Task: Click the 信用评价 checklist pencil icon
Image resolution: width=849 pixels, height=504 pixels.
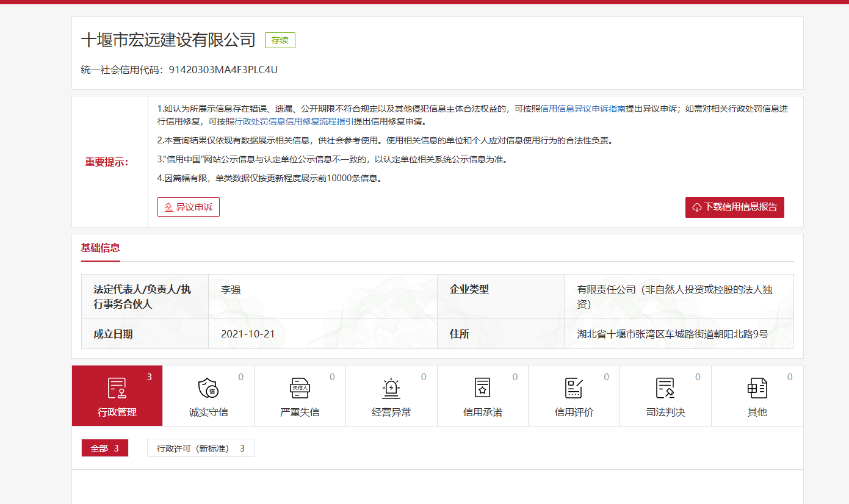Action: (x=574, y=388)
